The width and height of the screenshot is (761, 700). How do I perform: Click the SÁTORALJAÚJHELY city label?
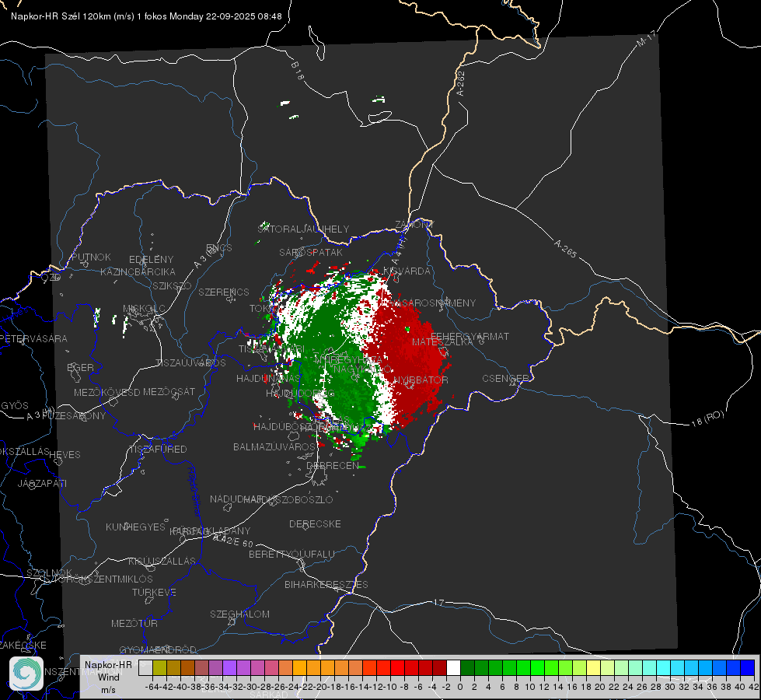click(x=303, y=229)
